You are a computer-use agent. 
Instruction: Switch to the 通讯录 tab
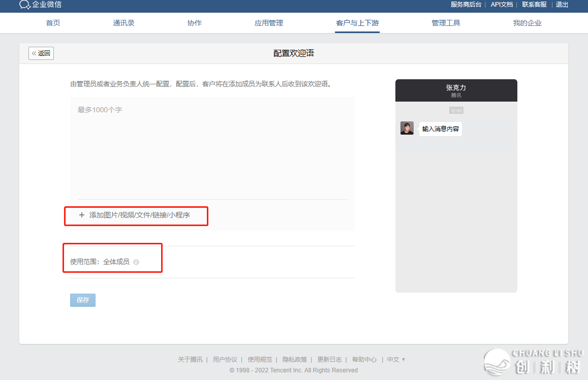(x=123, y=23)
